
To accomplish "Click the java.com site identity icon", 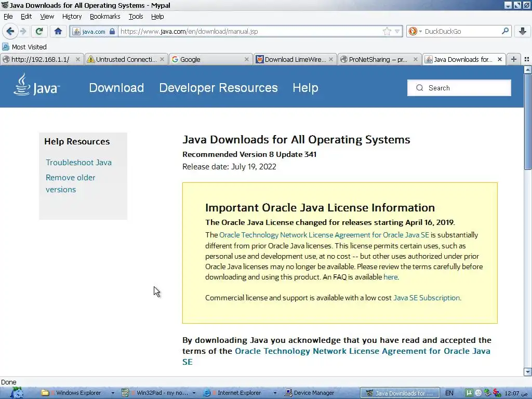I will (77, 32).
